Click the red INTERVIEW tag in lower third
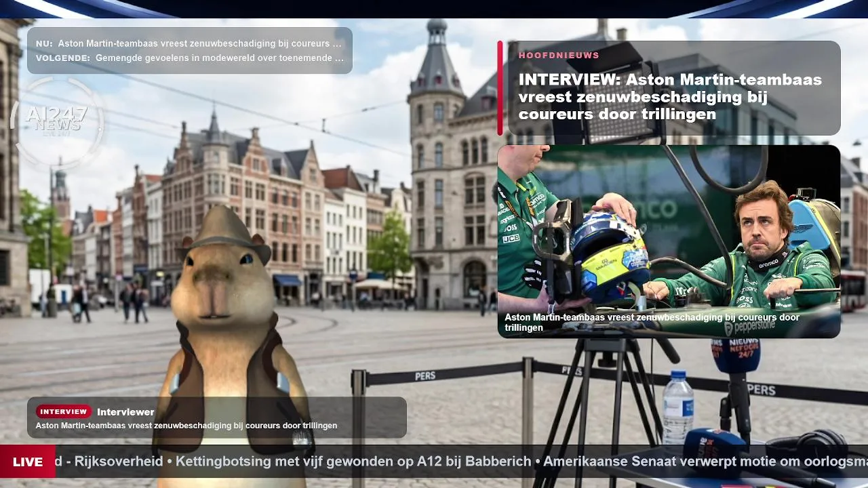Screen dimensions: 868x488 click(x=64, y=411)
